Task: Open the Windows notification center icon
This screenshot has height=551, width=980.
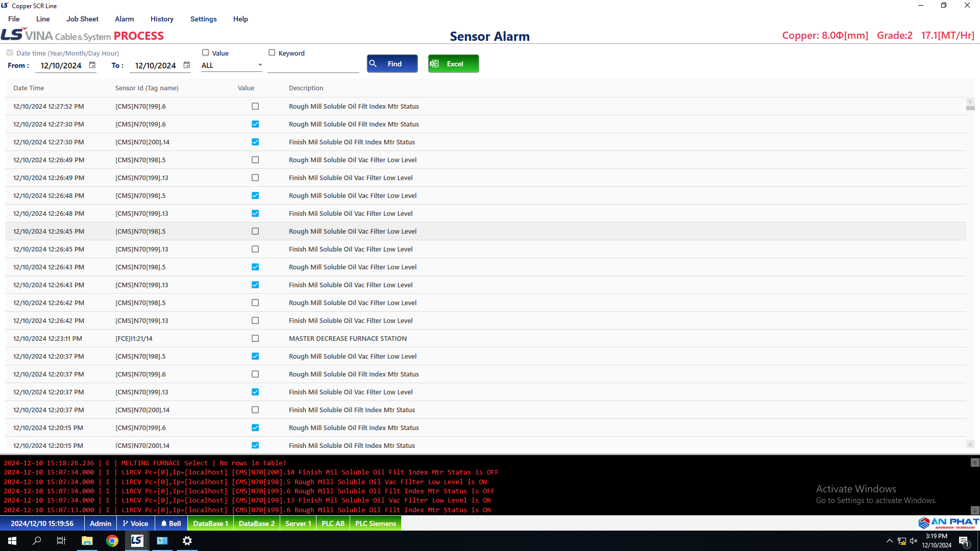Action: [964, 541]
